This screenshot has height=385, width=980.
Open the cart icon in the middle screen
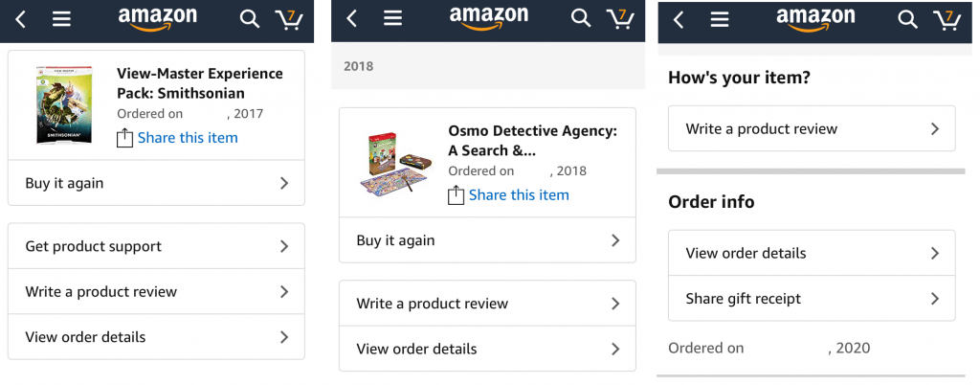[619, 18]
